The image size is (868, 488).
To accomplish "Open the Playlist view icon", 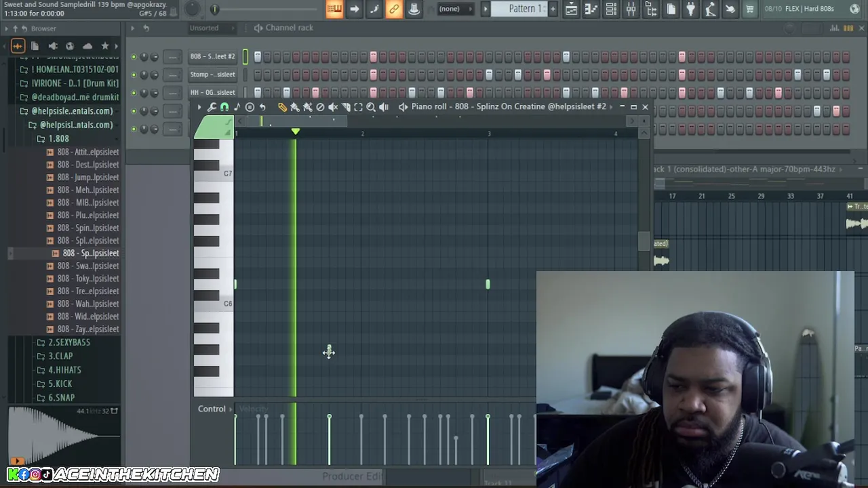I will pyautogui.click(x=572, y=9).
